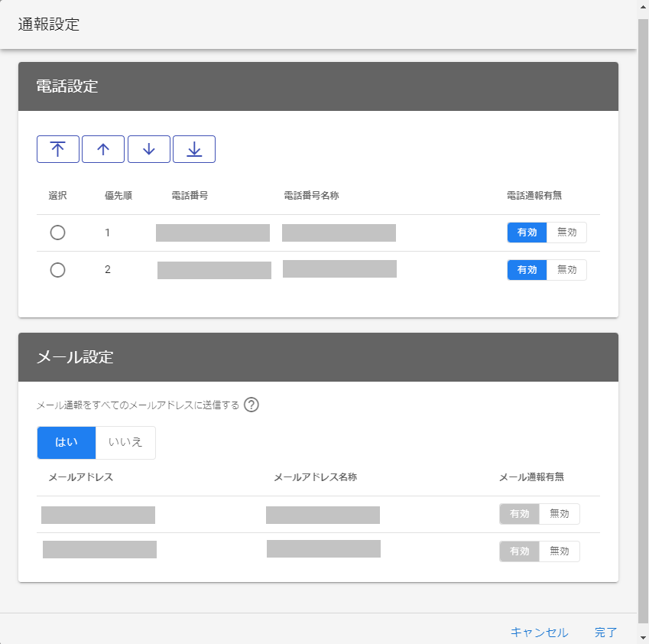The height and width of the screenshot is (644, 649).
Task: Click the move-up arrow icon
Action: point(103,149)
